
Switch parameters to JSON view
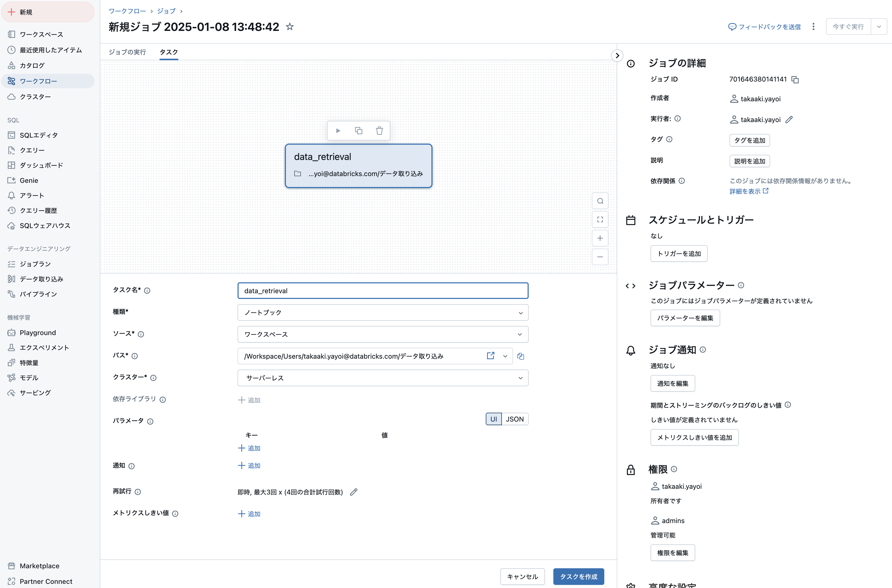tap(515, 419)
